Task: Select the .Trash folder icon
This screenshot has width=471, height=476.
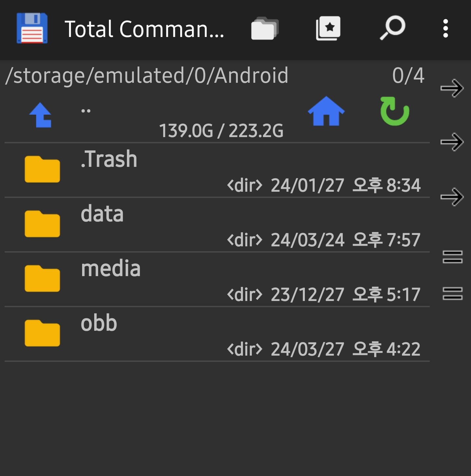Action: pos(42,169)
